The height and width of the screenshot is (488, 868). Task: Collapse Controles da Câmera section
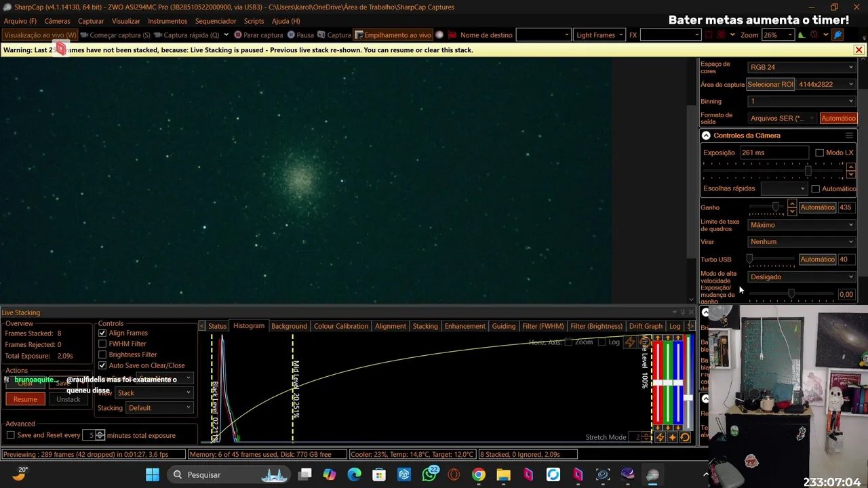[x=706, y=136]
